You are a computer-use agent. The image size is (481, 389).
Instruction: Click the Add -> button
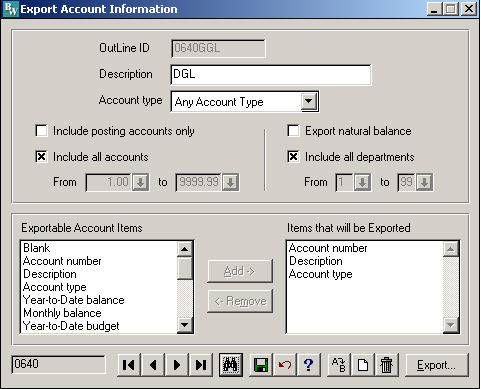click(240, 271)
